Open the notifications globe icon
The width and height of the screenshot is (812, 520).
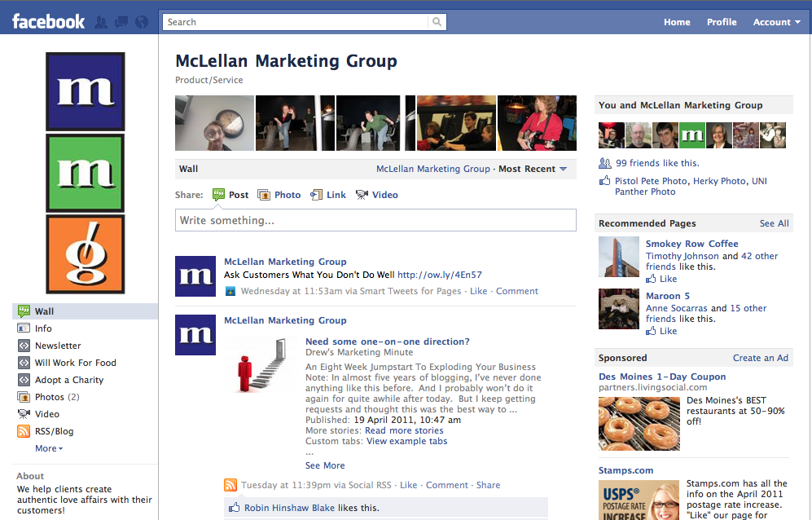click(142, 22)
